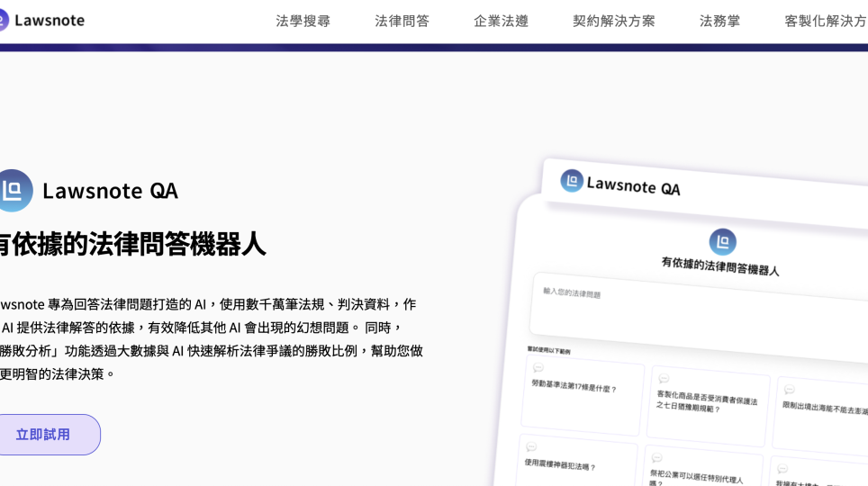Click the Lawsnote logo in the header

(x=43, y=20)
